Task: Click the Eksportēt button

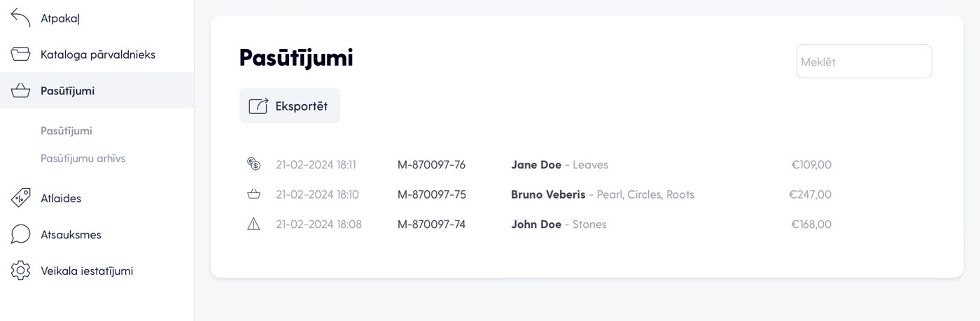Action: tap(290, 106)
